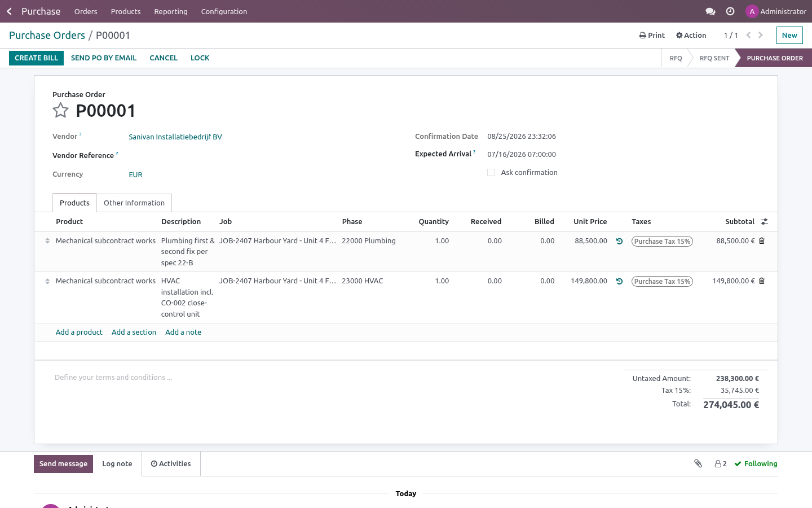
Task: Mark P00001 as favorite with the star
Action: tap(60, 111)
